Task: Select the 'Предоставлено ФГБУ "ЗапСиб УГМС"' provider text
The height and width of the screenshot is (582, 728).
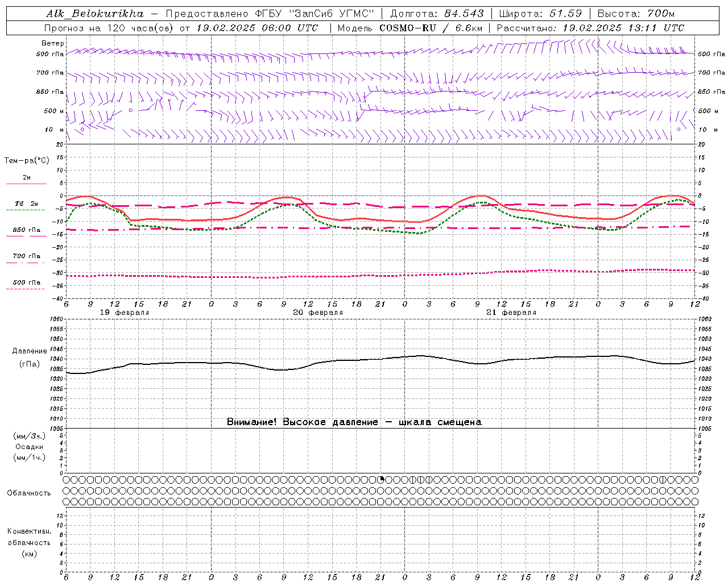Action: coord(270,14)
